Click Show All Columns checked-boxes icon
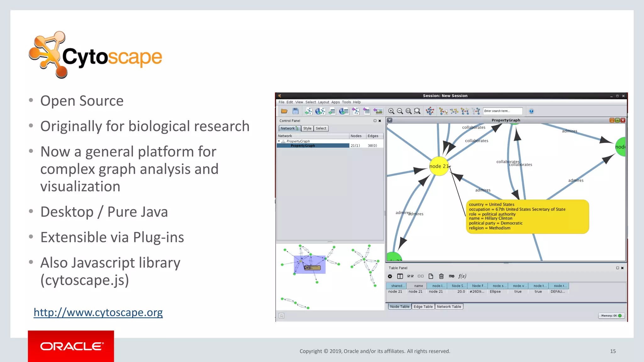Image resolution: width=644 pixels, height=362 pixels. point(410,276)
